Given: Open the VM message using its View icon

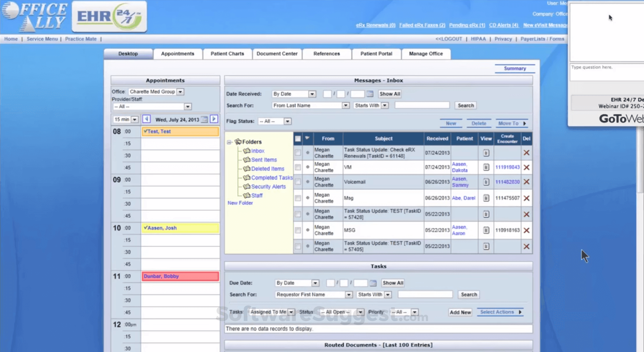Looking at the screenshot, I should (x=486, y=167).
